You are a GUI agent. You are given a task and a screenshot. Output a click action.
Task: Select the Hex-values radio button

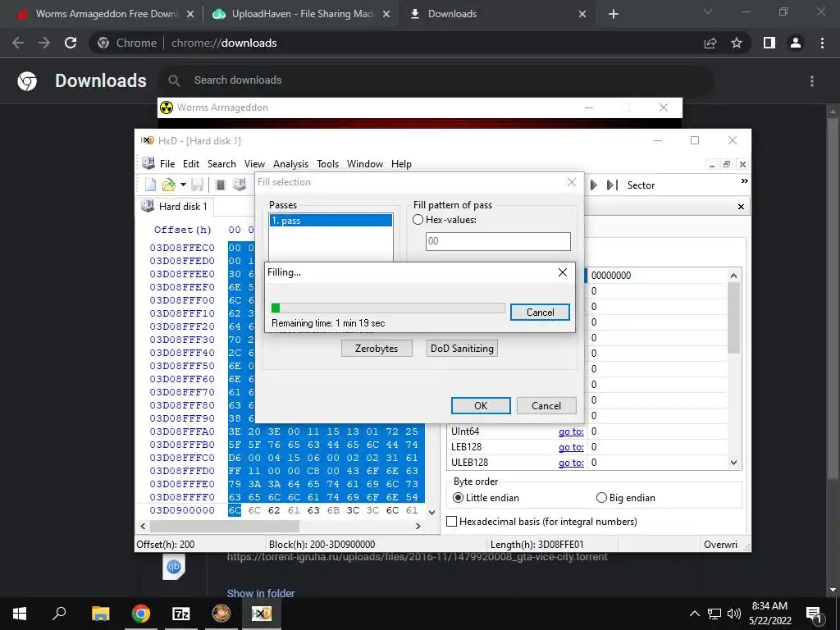click(x=418, y=220)
